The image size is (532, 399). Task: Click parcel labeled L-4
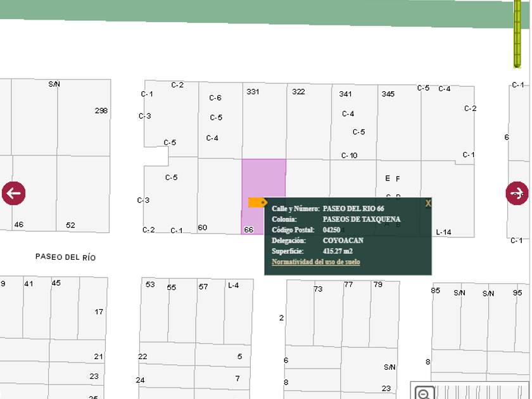point(234,286)
